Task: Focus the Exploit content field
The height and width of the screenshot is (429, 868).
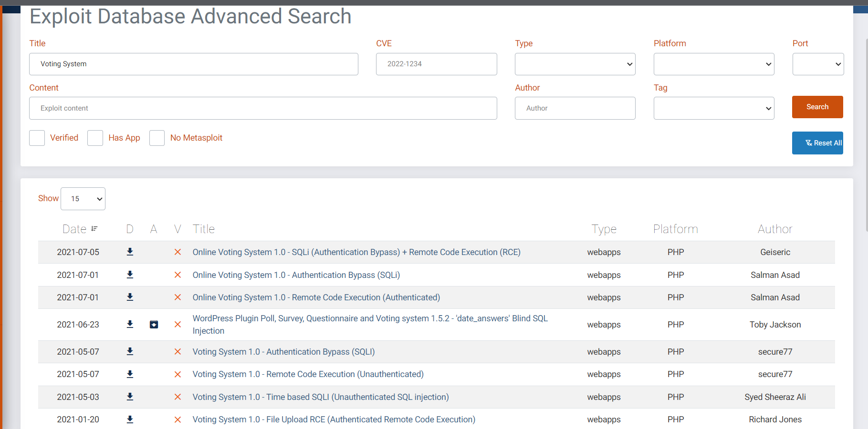Action: tap(263, 108)
